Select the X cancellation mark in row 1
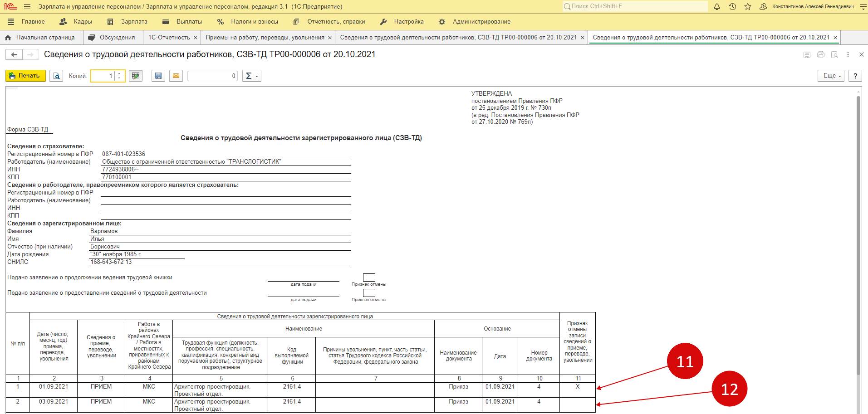Viewport: 868px width, 414px height. tap(578, 387)
